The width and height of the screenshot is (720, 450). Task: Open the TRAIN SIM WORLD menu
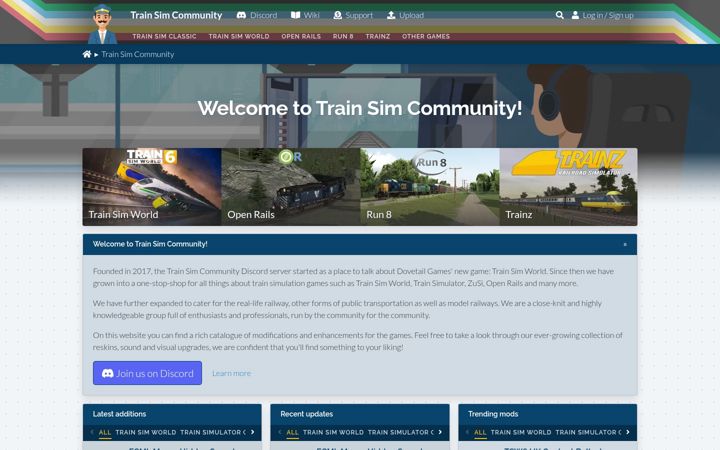(239, 36)
